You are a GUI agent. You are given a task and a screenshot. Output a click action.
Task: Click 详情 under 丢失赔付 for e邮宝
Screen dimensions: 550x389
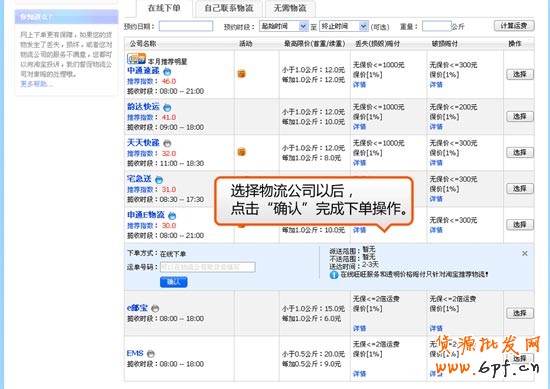coord(360,328)
